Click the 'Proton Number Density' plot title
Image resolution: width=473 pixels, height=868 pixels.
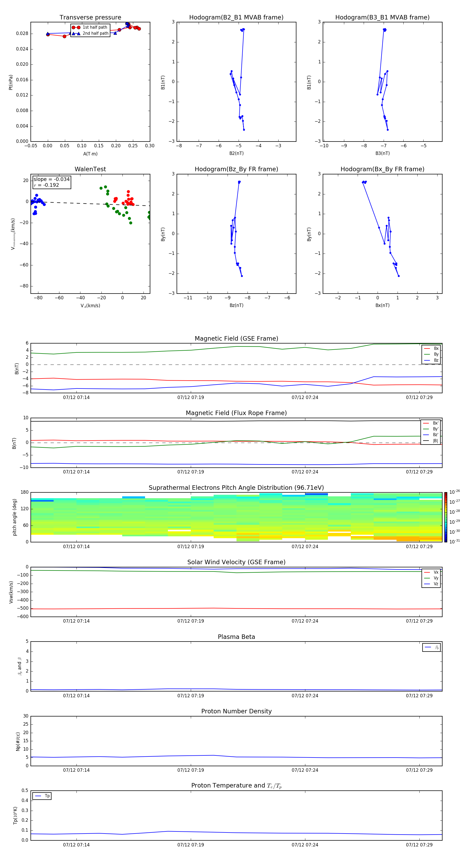[236, 711]
